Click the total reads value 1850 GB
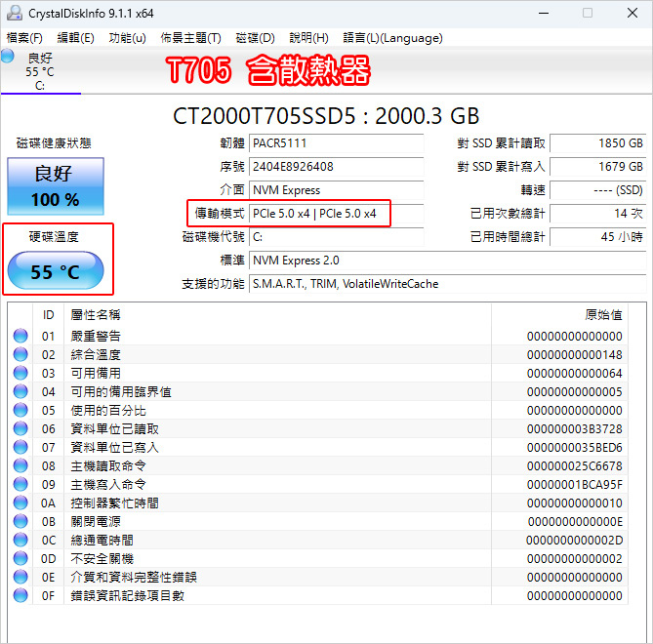Screen dimensions: 653x644 (x=598, y=143)
